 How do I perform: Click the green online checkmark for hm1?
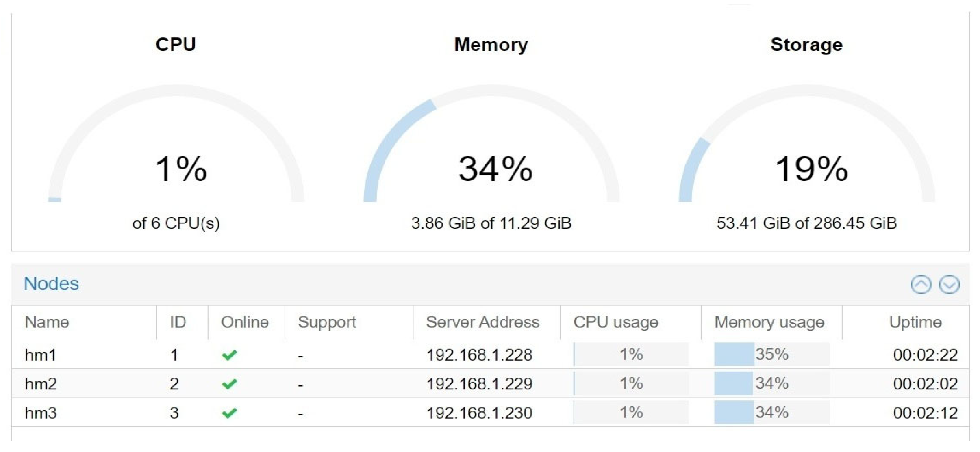click(x=229, y=355)
